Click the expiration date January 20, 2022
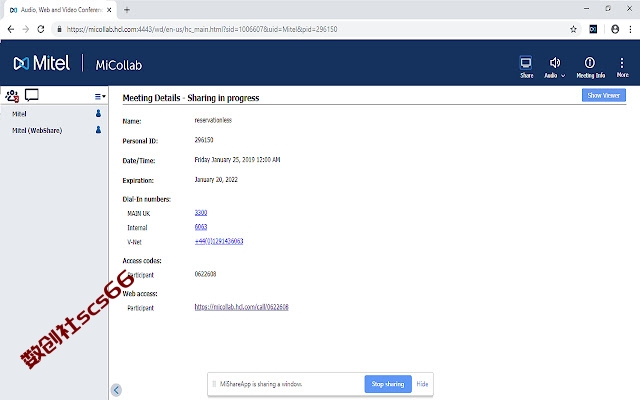640x400 pixels. 216,180
